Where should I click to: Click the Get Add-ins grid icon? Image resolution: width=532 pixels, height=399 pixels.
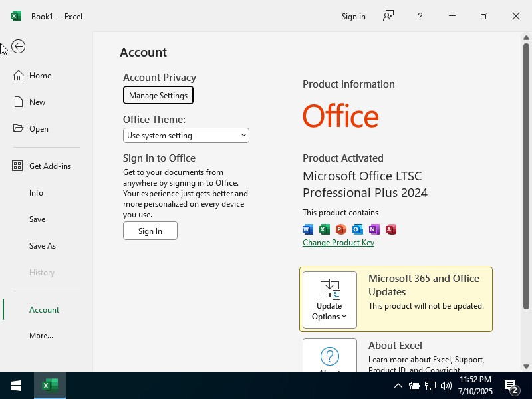(17, 166)
